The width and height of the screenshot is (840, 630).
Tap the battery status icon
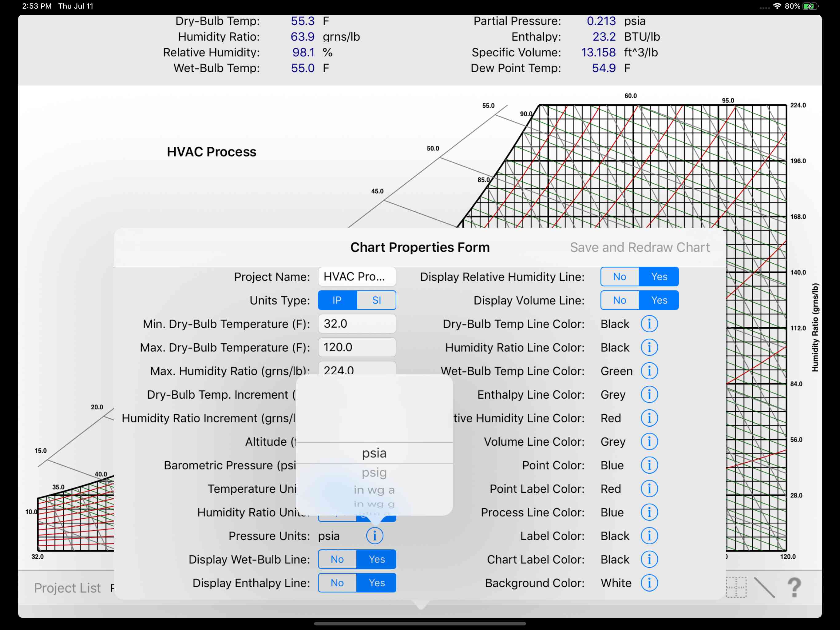(811, 6)
